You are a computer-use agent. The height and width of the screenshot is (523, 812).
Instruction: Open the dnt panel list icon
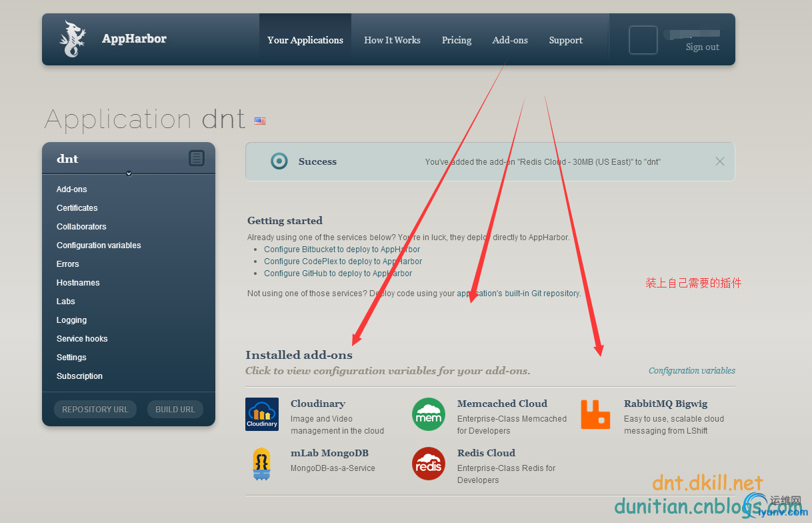(x=196, y=158)
